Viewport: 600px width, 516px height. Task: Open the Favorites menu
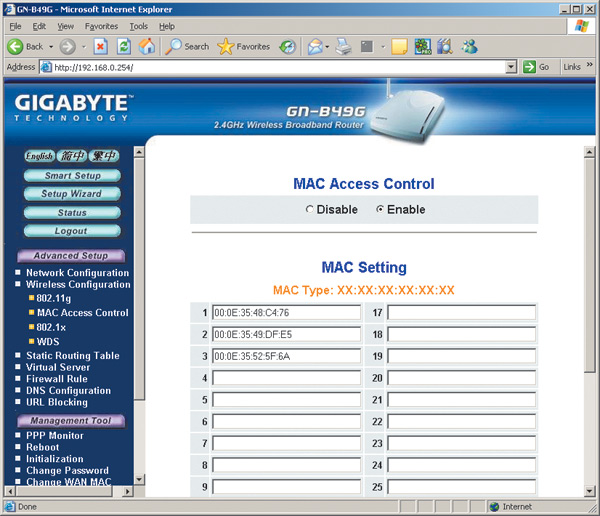[101, 26]
